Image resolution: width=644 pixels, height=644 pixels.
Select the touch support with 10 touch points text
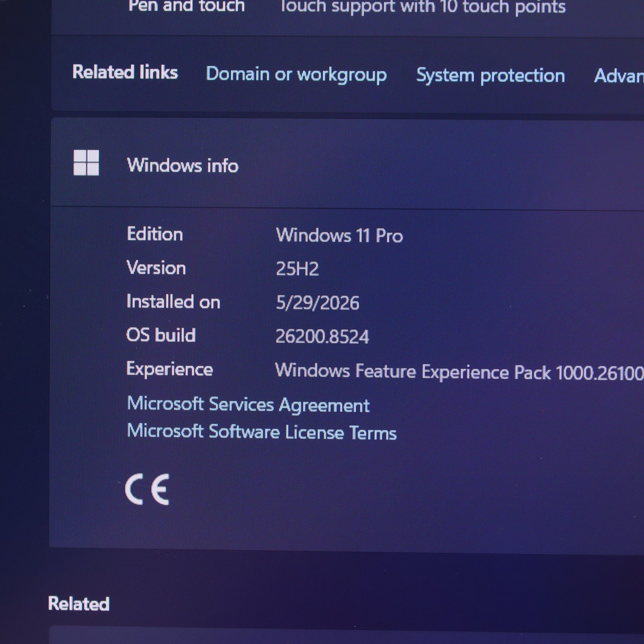point(422,7)
